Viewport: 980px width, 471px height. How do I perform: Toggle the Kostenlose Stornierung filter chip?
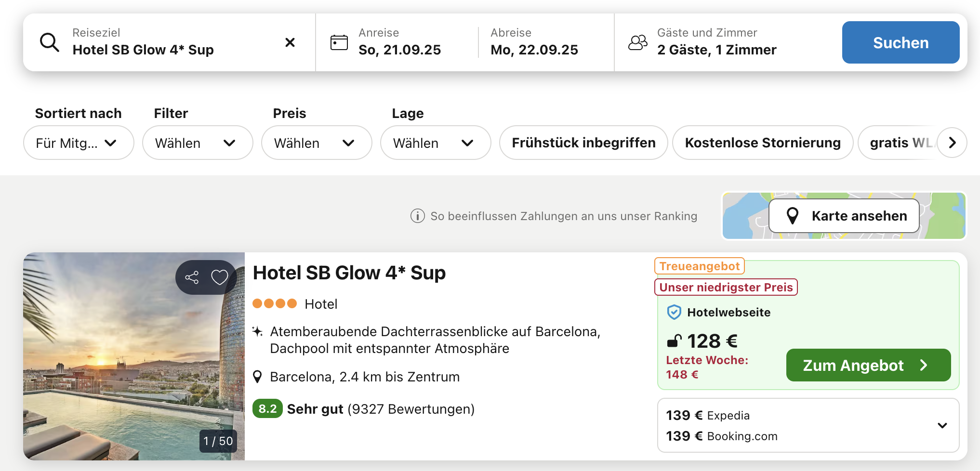(763, 143)
